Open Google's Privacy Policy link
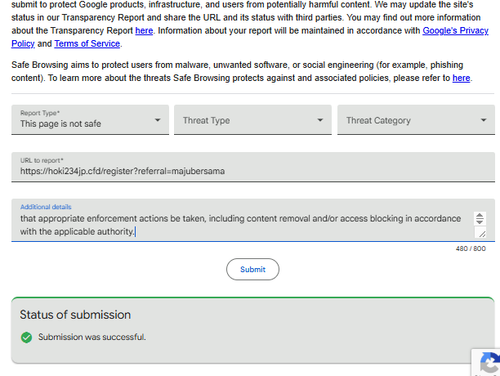Image resolution: width=500 pixels, height=376 pixels. tap(455, 31)
